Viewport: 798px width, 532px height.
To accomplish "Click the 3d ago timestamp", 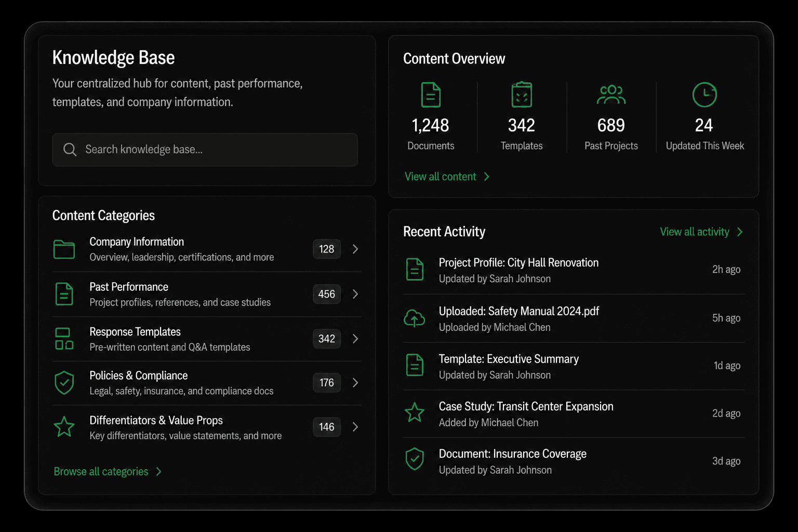I will [726, 461].
